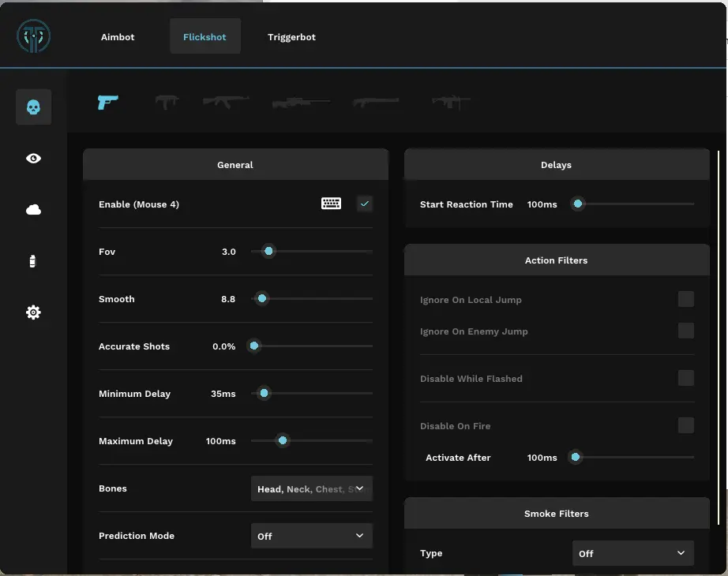Click the Accurate Shots slider handle
This screenshot has width=728, height=576.
[x=254, y=346]
